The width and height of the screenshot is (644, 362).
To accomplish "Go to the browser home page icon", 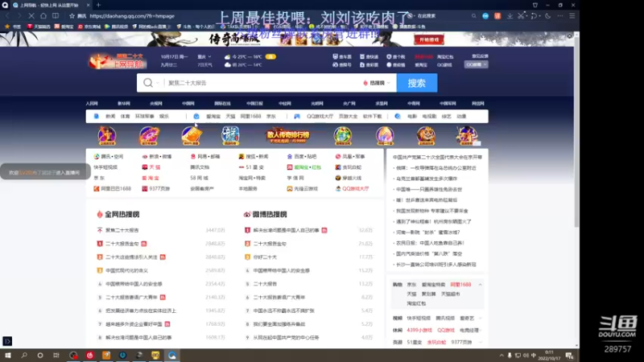I will point(43,16).
